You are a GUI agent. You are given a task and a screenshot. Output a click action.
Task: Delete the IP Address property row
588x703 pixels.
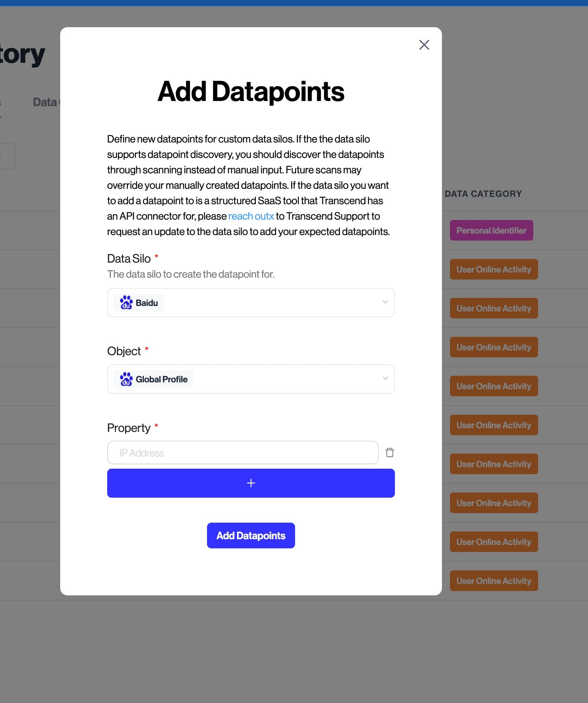coord(390,453)
